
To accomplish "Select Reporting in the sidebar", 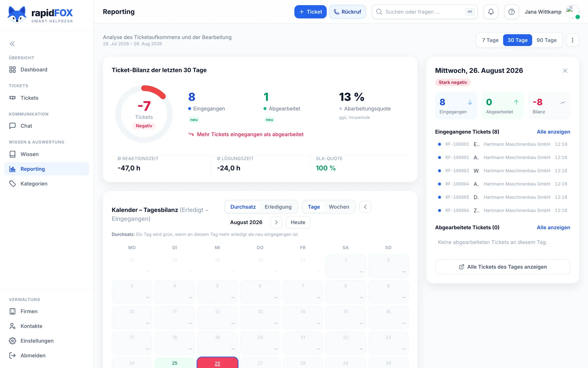I will pos(47,169).
